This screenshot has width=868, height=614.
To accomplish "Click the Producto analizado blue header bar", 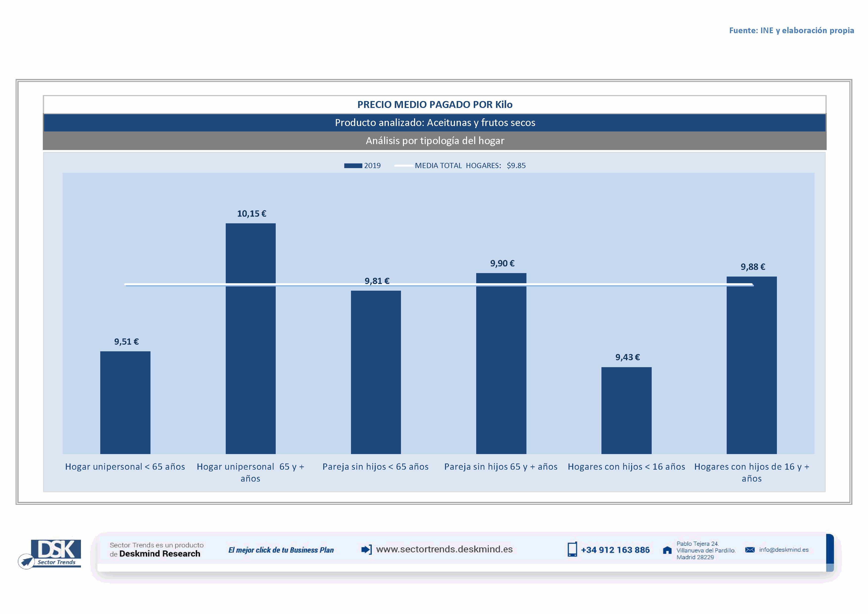I will [435, 123].
